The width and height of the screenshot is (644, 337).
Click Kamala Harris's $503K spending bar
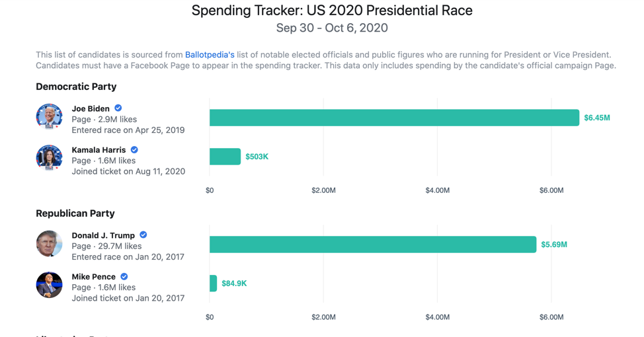pos(225,157)
